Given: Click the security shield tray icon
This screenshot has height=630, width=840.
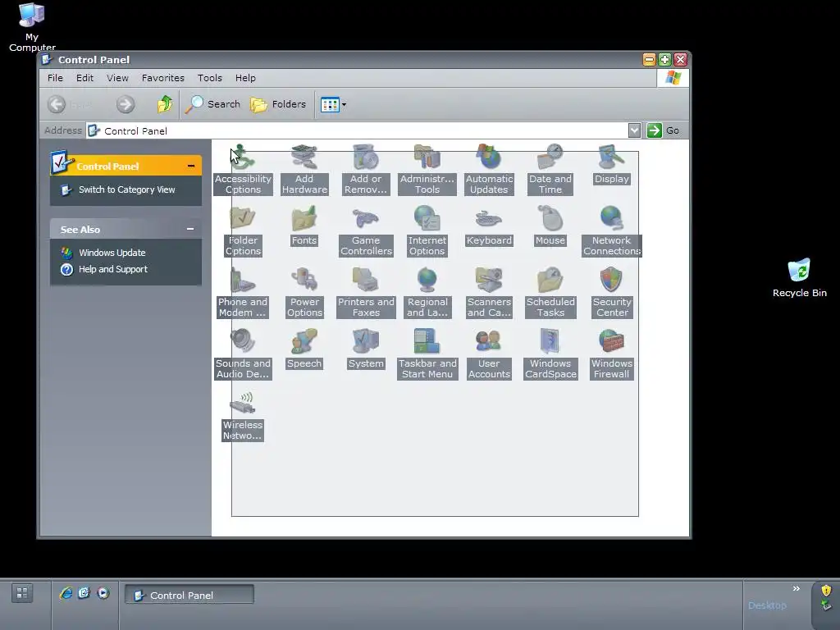Looking at the screenshot, I should 826,591.
